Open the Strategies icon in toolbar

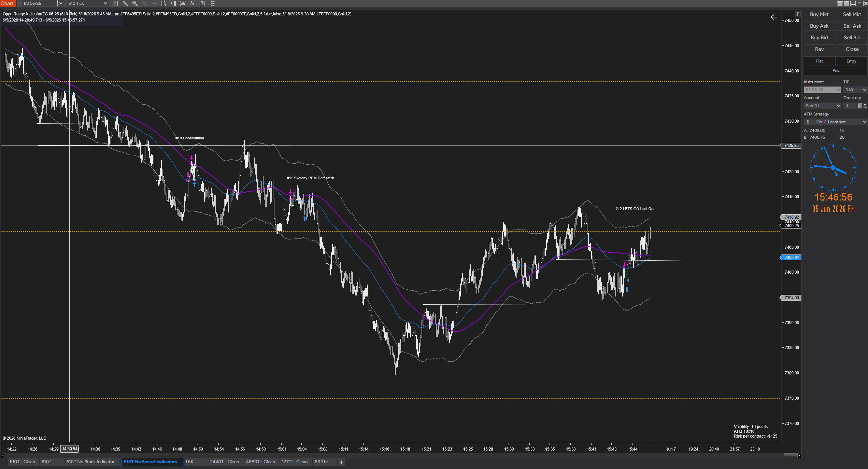click(x=202, y=3)
